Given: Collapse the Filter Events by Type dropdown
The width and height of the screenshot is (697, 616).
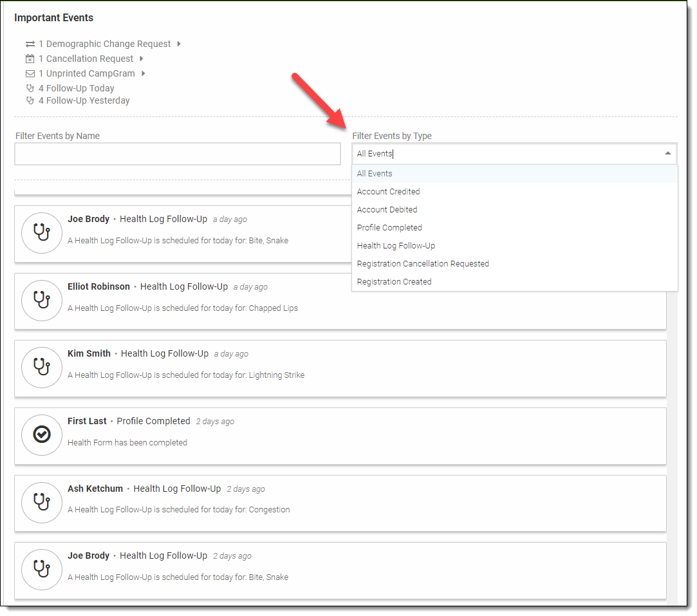Looking at the screenshot, I should tap(667, 154).
